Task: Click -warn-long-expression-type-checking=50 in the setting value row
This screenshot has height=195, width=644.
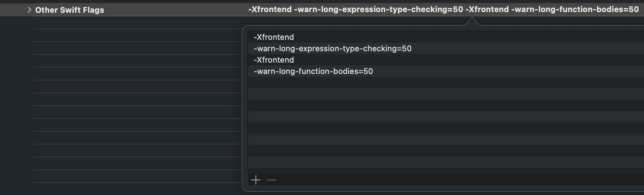Action: click(x=378, y=10)
